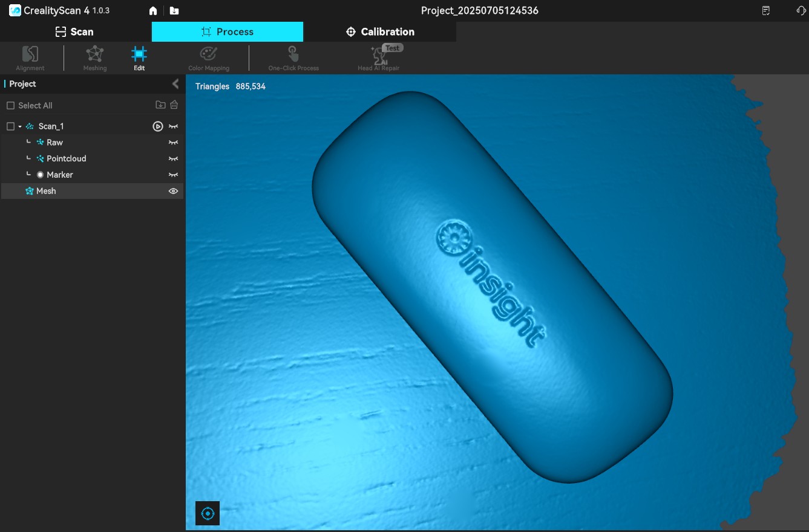Click the Alignment tool icon
This screenshot has height=532, width=809.
pyautogui.click(x=30, y=55)
